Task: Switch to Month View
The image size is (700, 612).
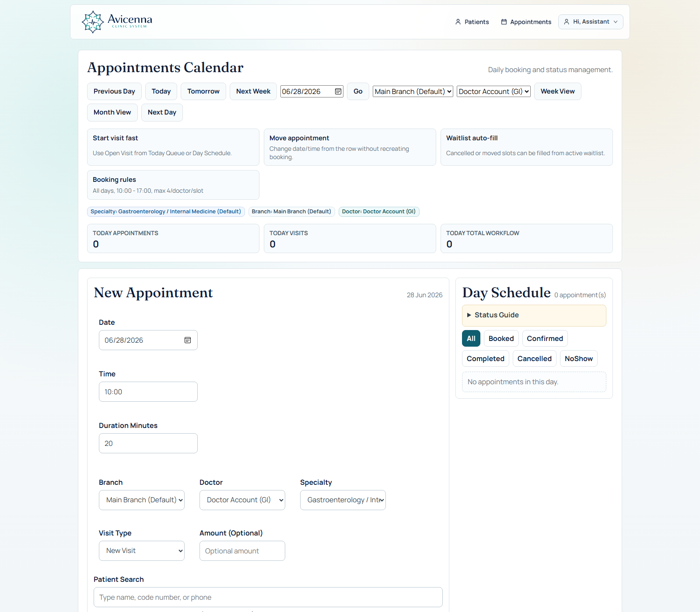Action: tap(112, 112)
